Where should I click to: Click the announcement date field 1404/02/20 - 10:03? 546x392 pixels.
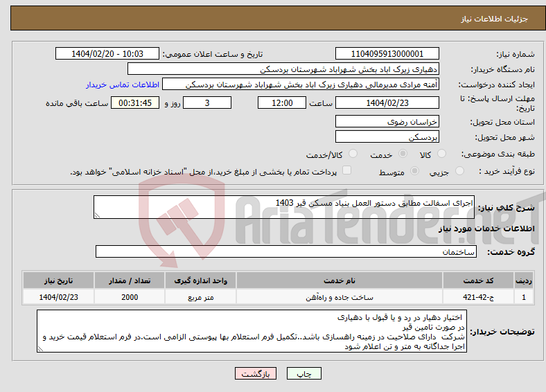tap(107, 53)
